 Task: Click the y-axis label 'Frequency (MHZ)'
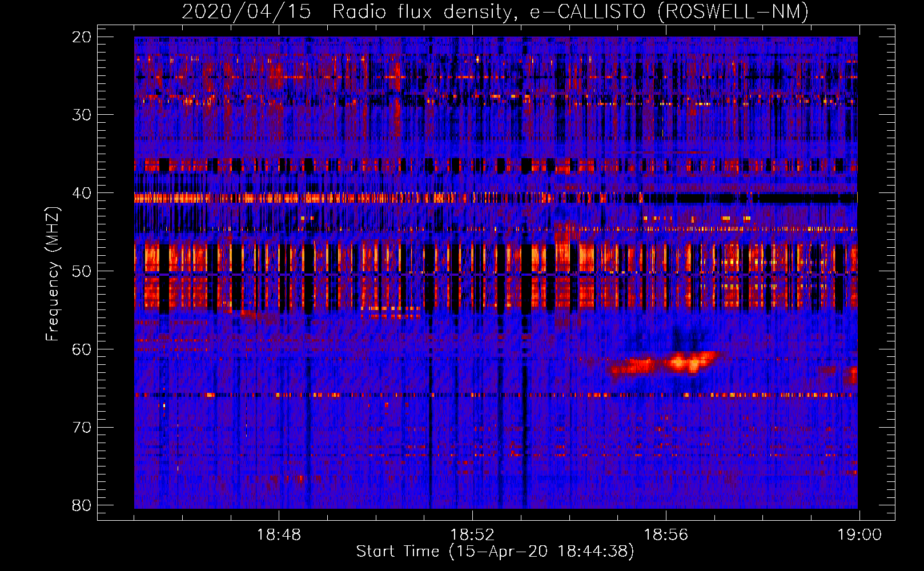(x=53, y=274)
